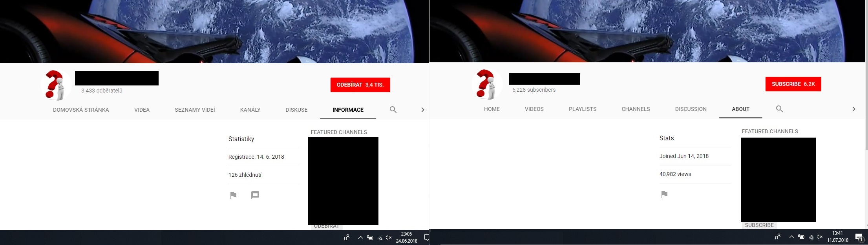868x245 pixels.
Task: Open the PLAYLISTS tab
Action: click(582, 109)
